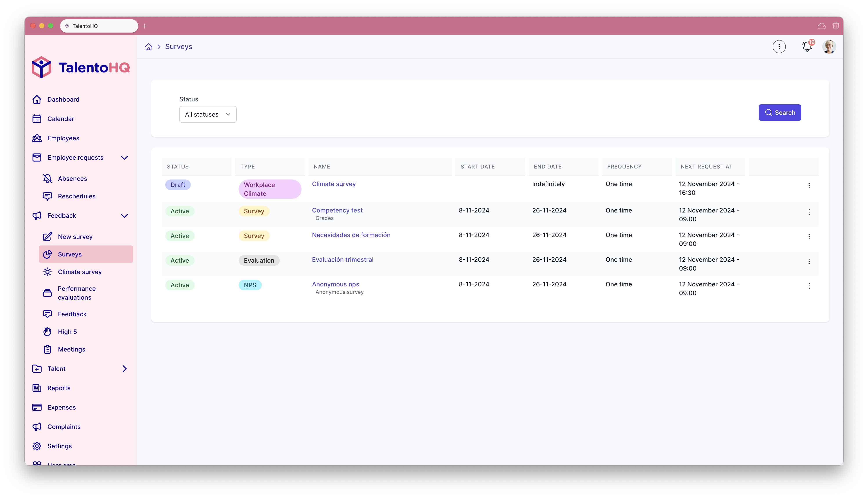Screen dimensions: 868x498
Task: Click the Indefinitely end date cell
Action: point(548,184)
